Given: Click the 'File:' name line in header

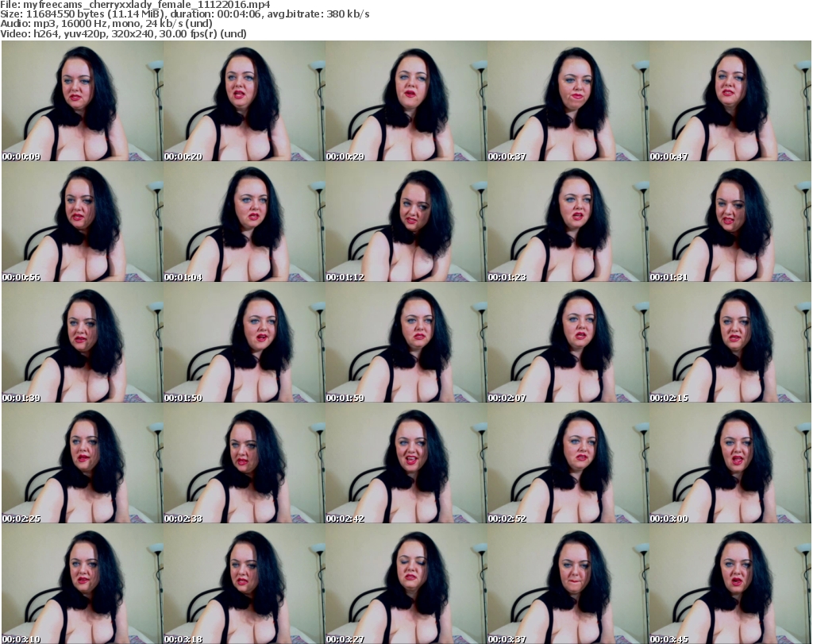Looking at the screenshot, I should click(x=135, y=4).
